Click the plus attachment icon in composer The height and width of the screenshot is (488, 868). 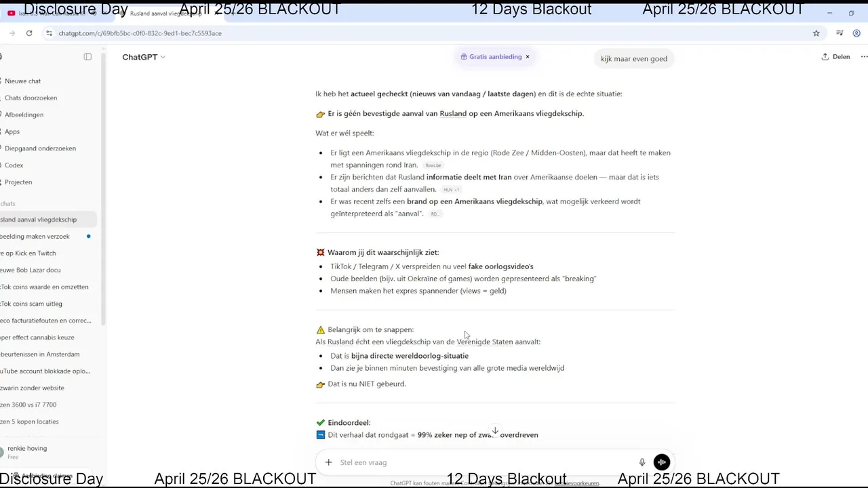point(328,462)
